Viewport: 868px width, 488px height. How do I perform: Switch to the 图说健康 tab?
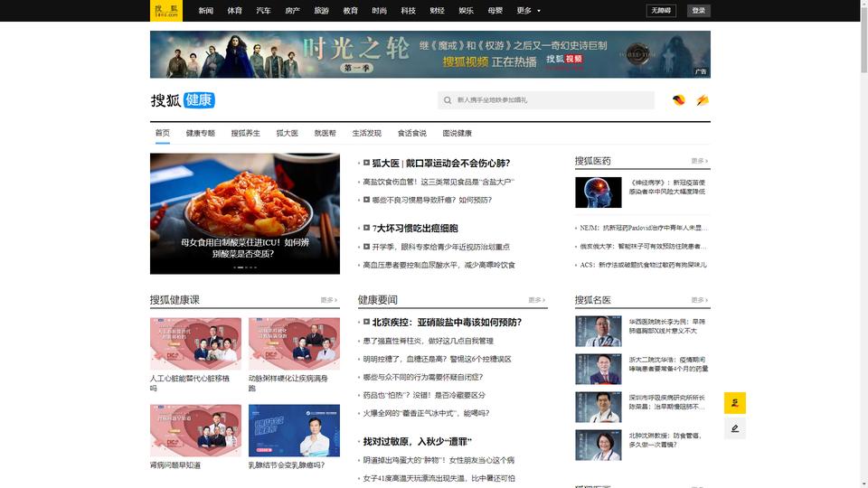click(x=457, y=134)
